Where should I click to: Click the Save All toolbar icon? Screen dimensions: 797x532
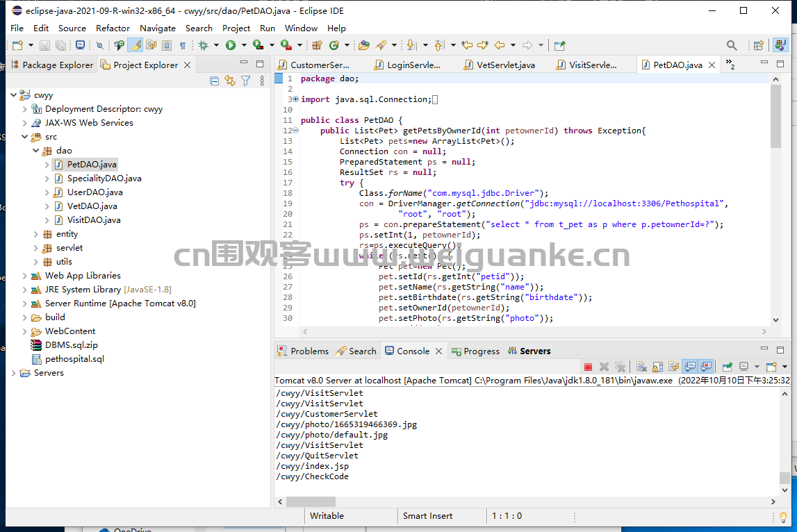coord(60,45)
